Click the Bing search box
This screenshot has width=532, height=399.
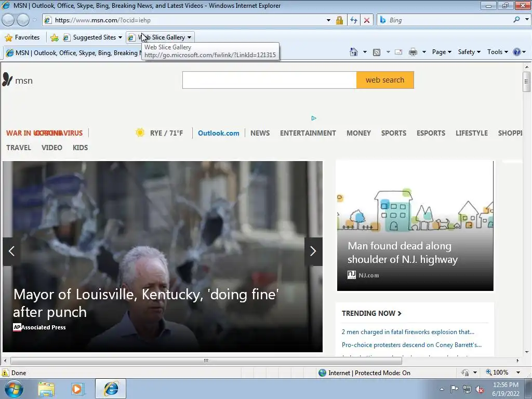(x=448, y=20)
